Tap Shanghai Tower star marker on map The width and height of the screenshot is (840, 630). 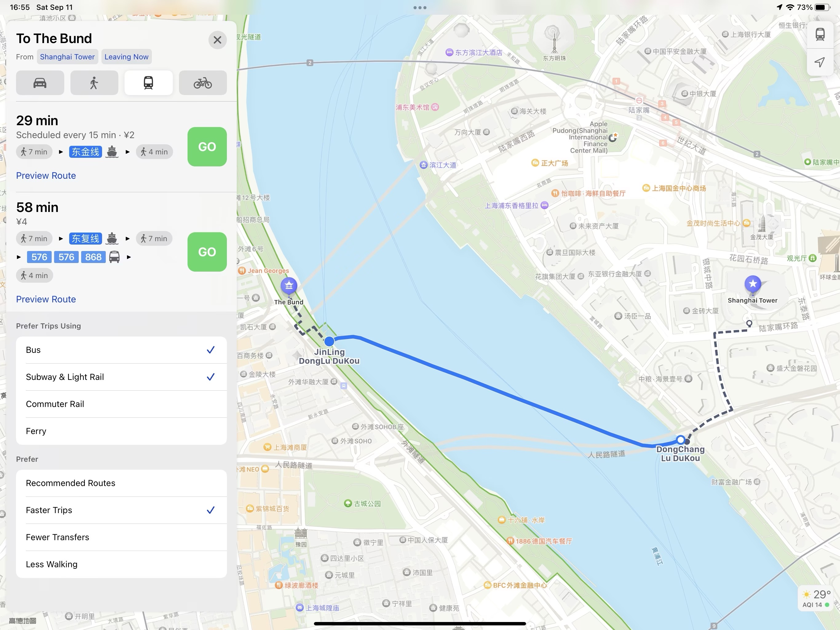[753, 284]
